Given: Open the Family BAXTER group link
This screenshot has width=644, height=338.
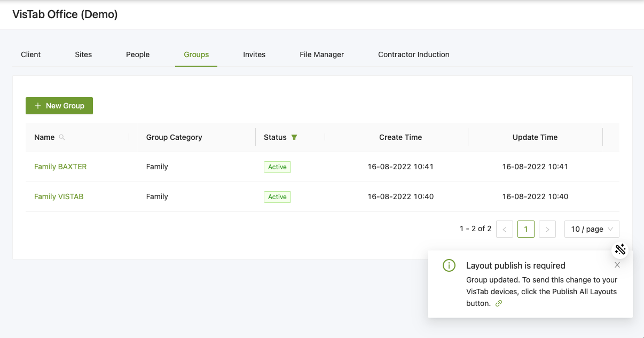Looking at the screenshot, I should click(x=60, y=167).
